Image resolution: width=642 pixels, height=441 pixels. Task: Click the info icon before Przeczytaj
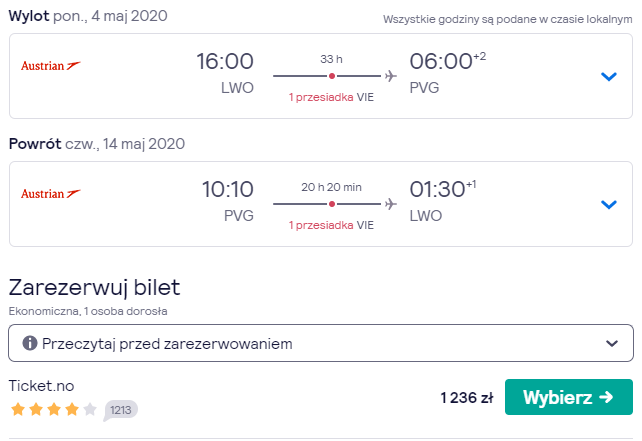click(x=29, y=343)
